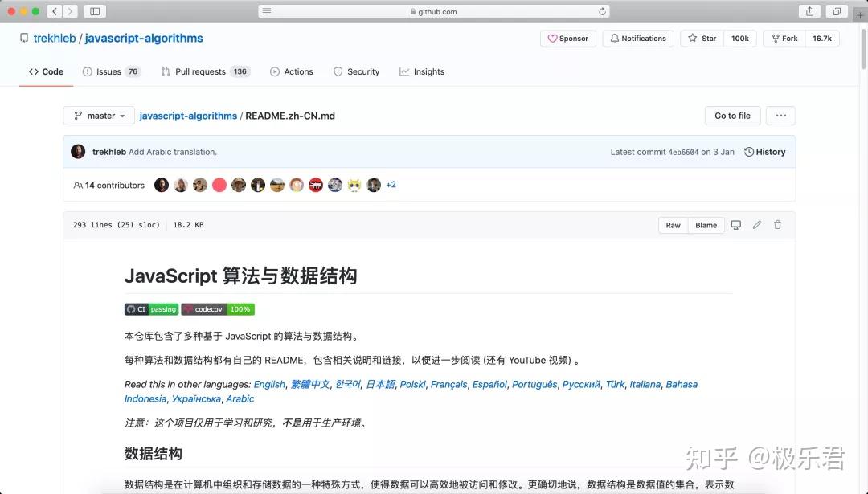Open file in GitHub Desktop via display icon
The height and width of the screenshot is (494, 868).
click(x=736, y=225)
